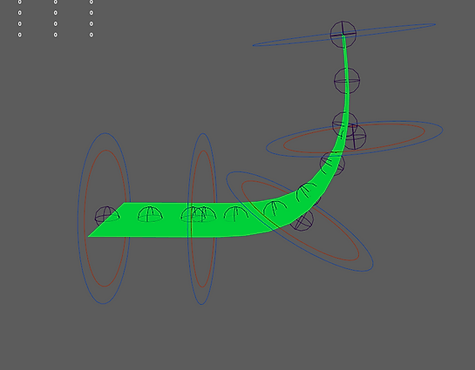Select the wireframe sphere at the ribbon's top tip
Image resolution: width=475 pixels, height=370 pixels.
coord(343,34)
